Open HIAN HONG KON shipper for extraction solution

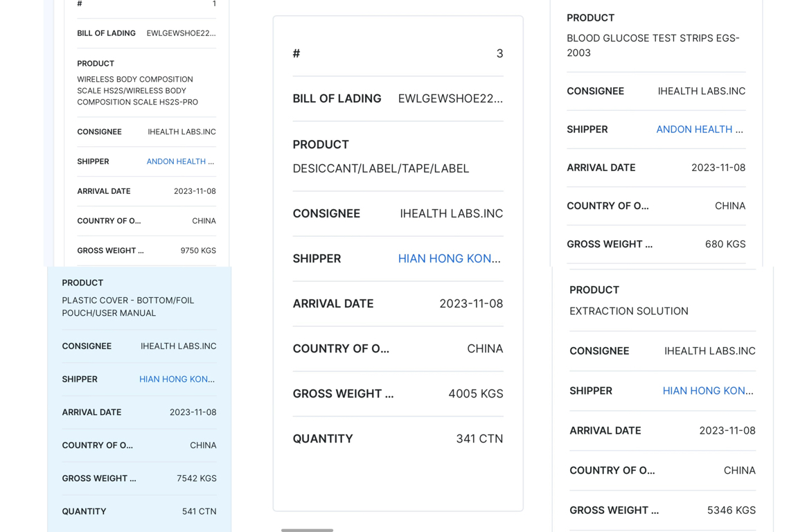click(x=708, y=391)
